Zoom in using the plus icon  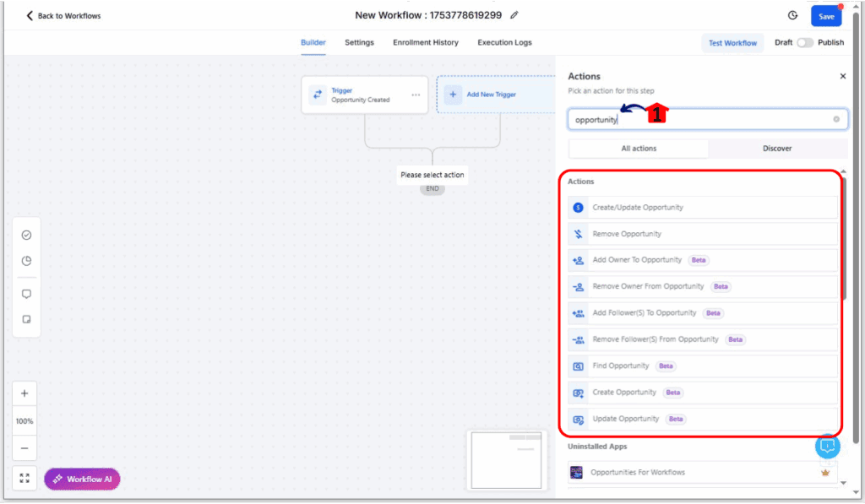[24, 393]
